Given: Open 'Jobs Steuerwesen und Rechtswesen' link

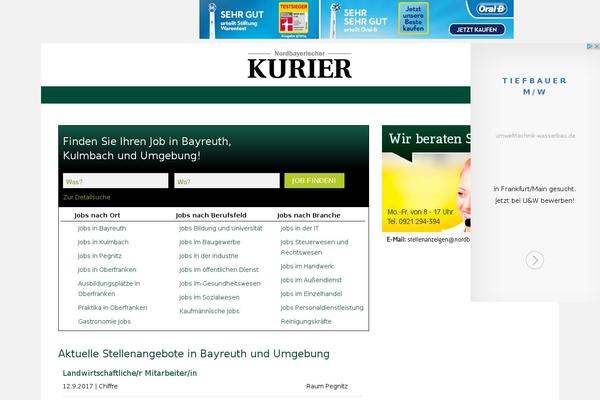Looking at the screenshot, I should click(315, 247).
